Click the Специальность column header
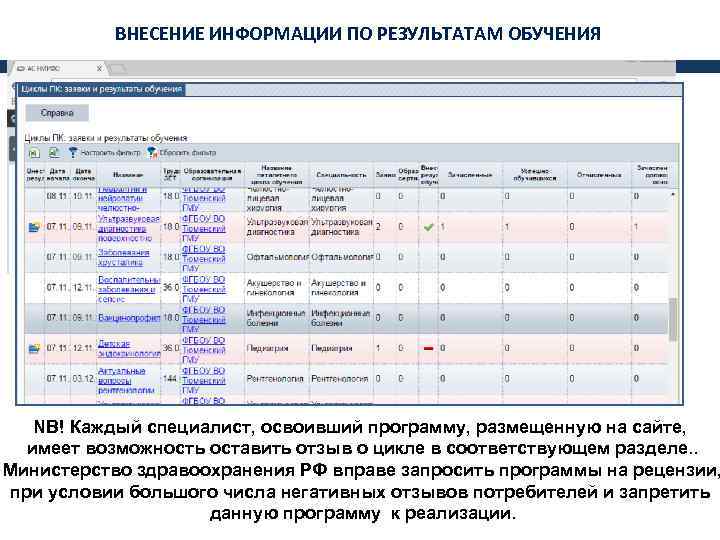The width and height of the screenshot is (720, 540). point(342,174)
